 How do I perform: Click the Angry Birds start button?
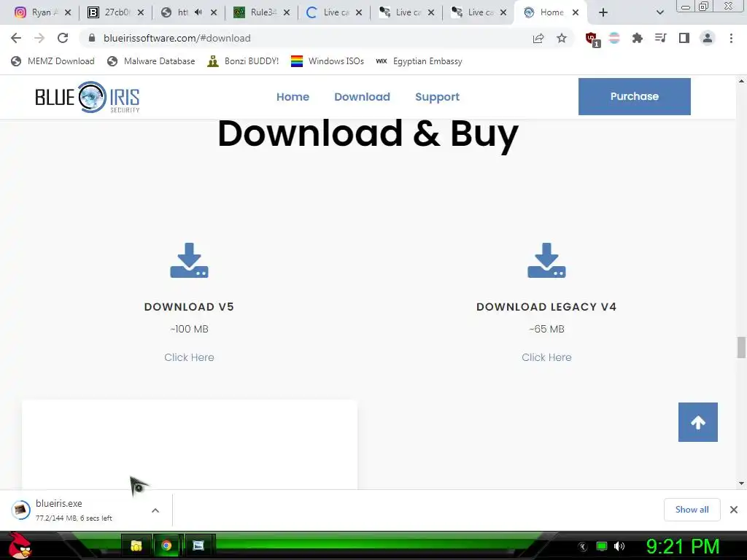20,545
